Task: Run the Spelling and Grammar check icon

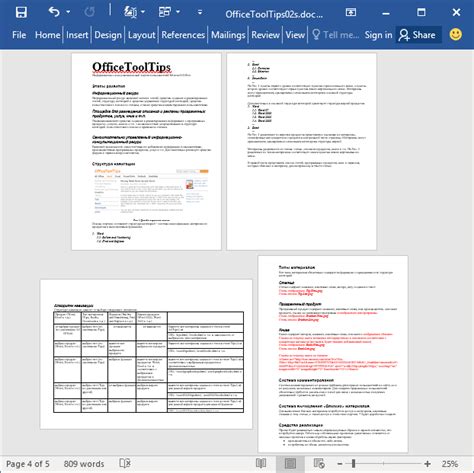Action: [130, 12]
